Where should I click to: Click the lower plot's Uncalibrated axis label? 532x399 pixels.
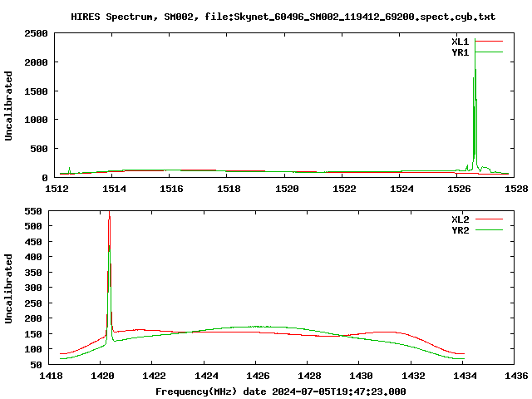(x=8, y=288)
